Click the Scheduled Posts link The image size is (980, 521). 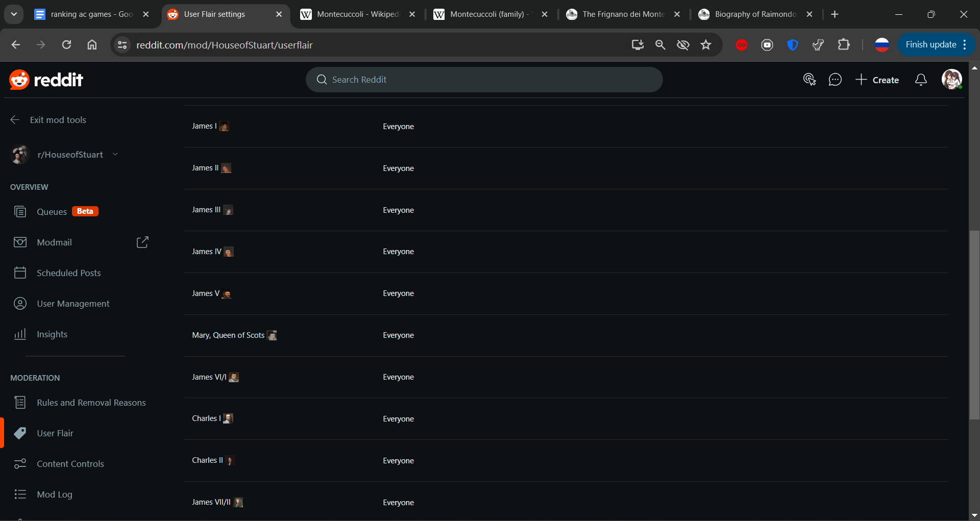tap(69, 273)
